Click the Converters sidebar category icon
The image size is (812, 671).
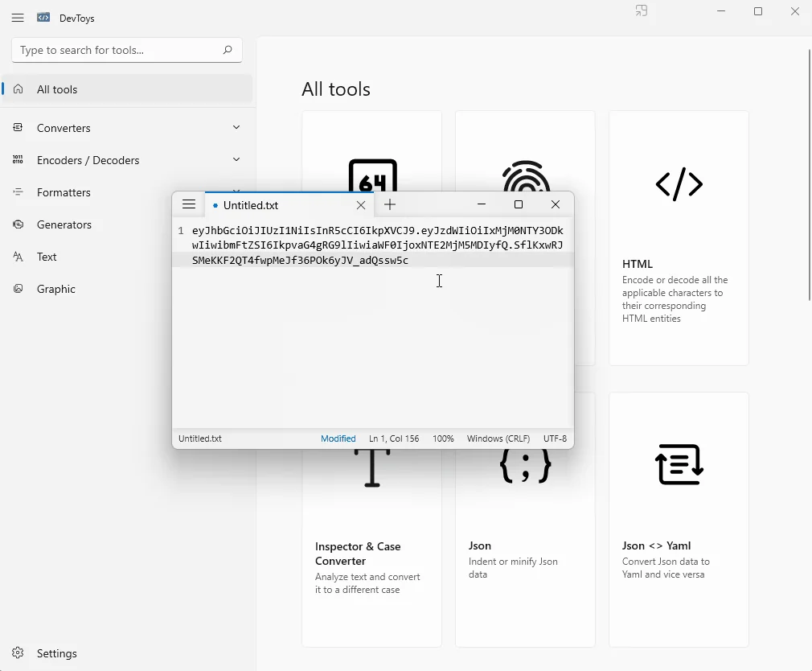[x=18, y=127]
